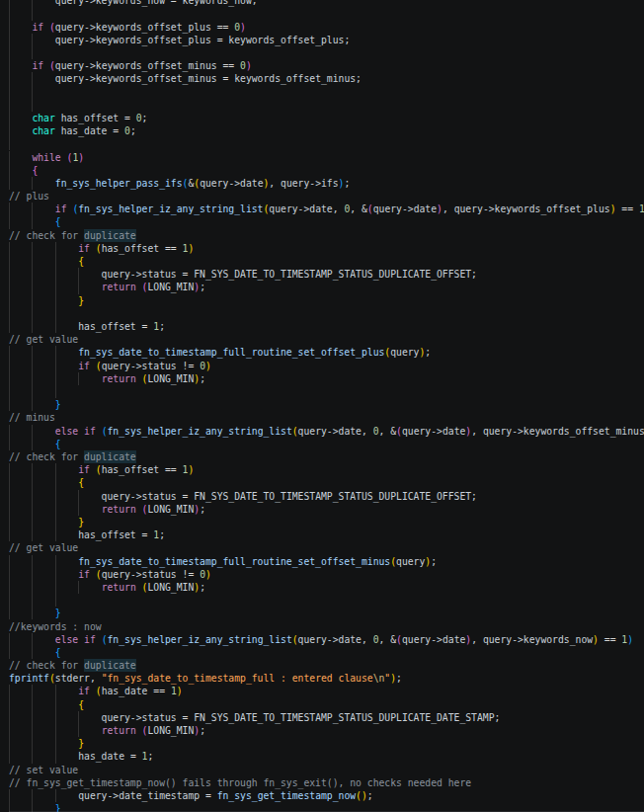
Task: Click the "// plus" comment
Action: 29,197
